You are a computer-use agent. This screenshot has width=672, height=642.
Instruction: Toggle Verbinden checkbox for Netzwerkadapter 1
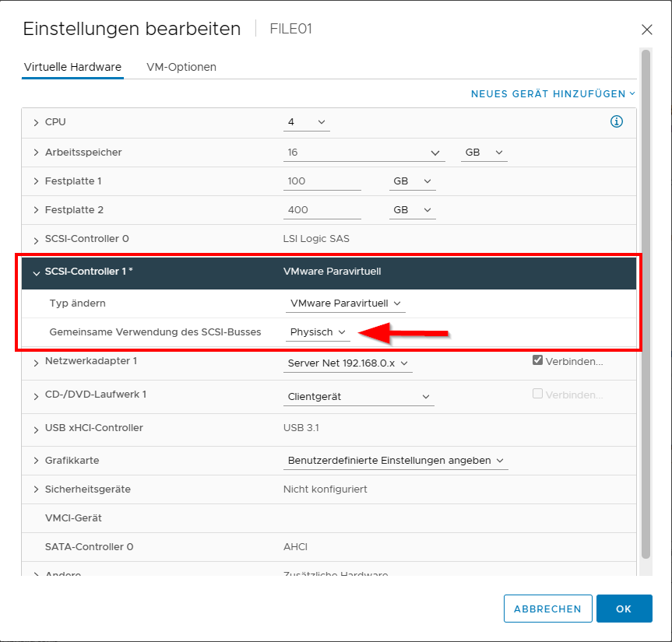537,360
